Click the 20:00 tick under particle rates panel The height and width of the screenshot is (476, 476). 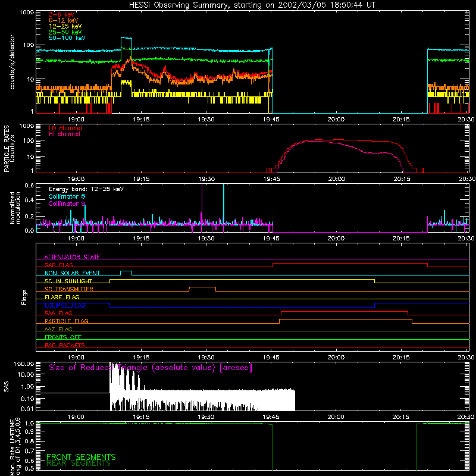(336, 179)
